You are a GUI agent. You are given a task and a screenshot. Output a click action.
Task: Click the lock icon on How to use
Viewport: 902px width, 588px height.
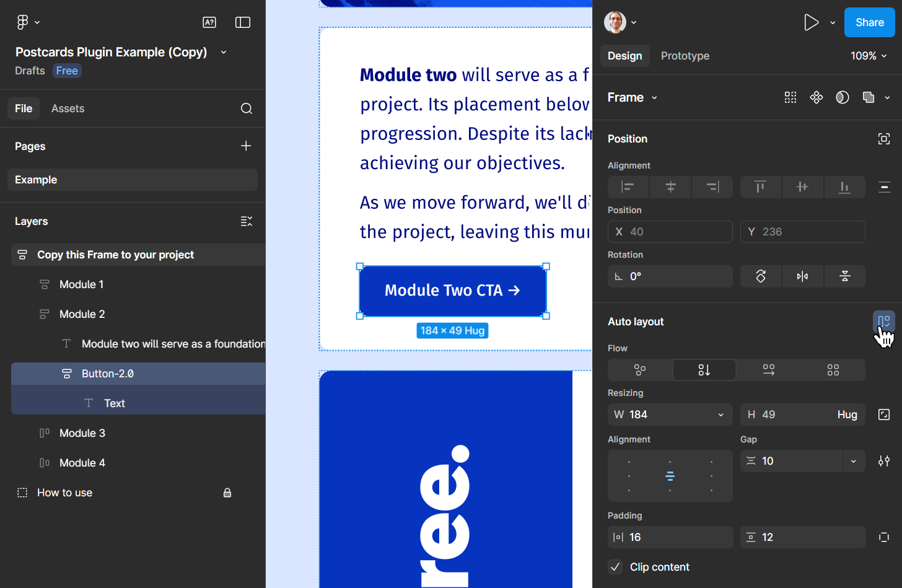(x=227, y=493)
